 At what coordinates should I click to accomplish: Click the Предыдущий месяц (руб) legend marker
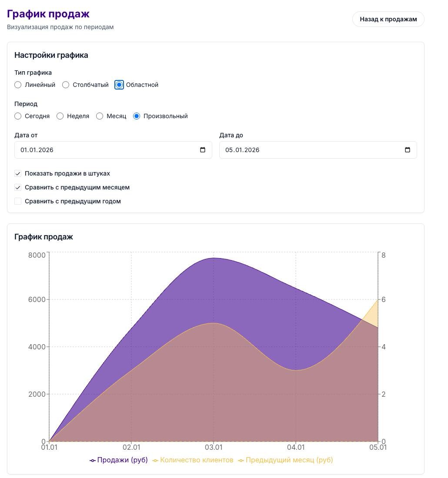point(241,460)
